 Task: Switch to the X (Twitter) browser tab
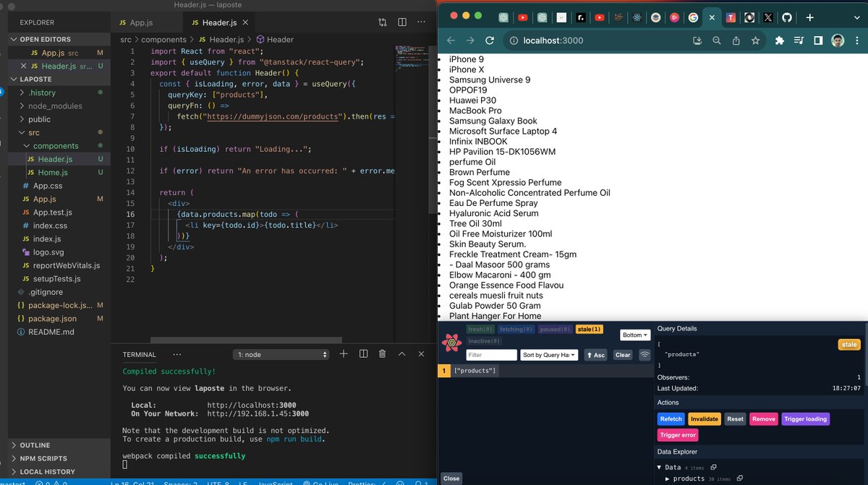pyautogui.click(x=768, y=17)
